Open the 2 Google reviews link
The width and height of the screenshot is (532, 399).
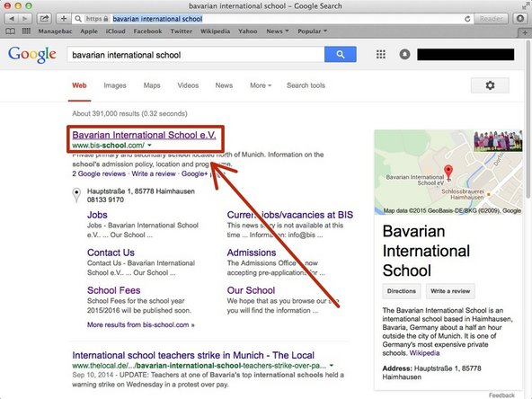[99, 173]
